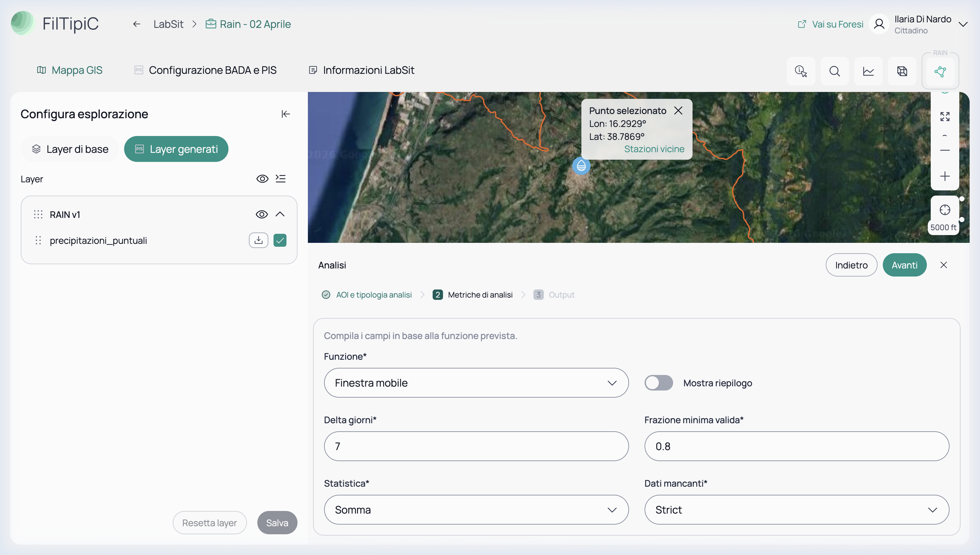Click the blue rain station marker
The height and width of the screenshot is (555, 980).
[581, 166]
